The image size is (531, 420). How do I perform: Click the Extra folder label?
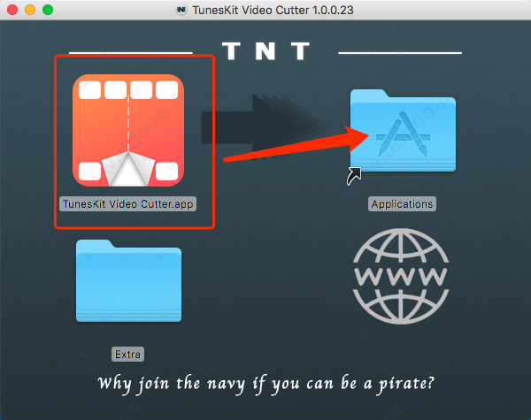click(127, 354)
